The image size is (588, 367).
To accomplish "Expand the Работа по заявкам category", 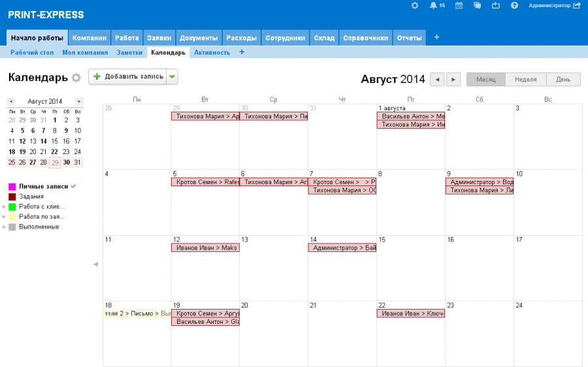I will click(x=5, y=217).
